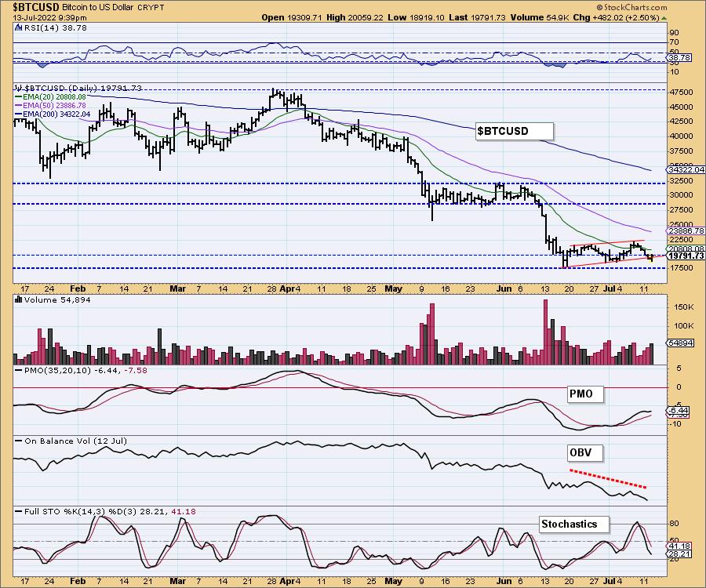Click the red dotted OBV trendline
This screenshot has width=706, height=588.
[x=608, y=479]
